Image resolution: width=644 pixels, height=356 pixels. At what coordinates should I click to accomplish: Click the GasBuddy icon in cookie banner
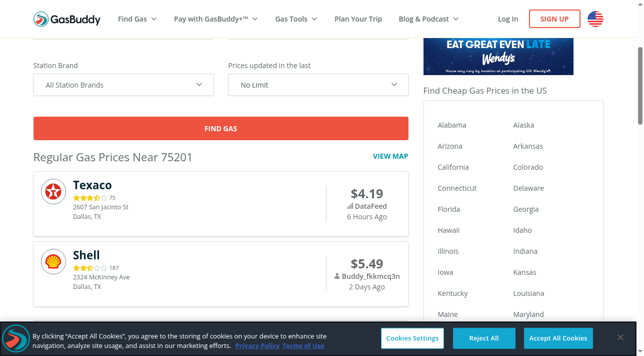(x=16, y=339)
